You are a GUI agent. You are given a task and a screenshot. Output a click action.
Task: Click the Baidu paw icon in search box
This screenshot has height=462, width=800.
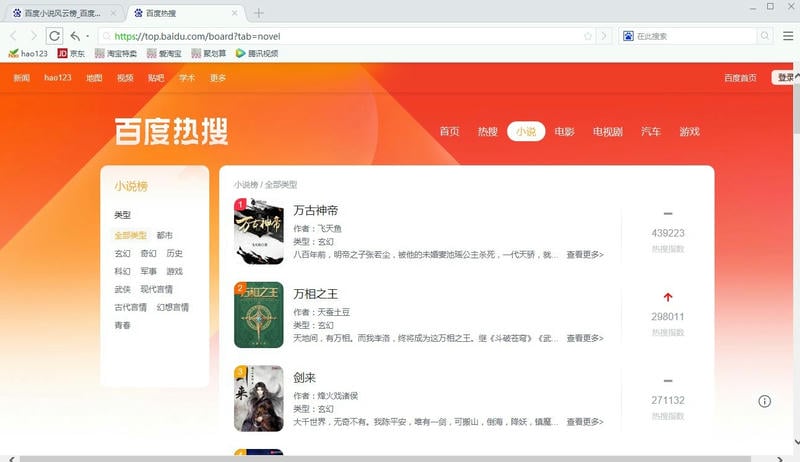click(628, 36)
